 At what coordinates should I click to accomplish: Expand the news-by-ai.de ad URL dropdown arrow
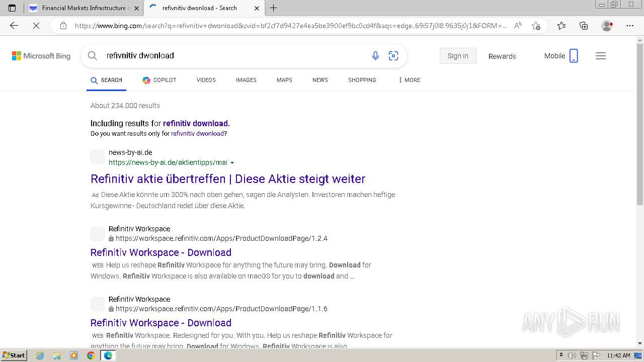tap(232, 163)
